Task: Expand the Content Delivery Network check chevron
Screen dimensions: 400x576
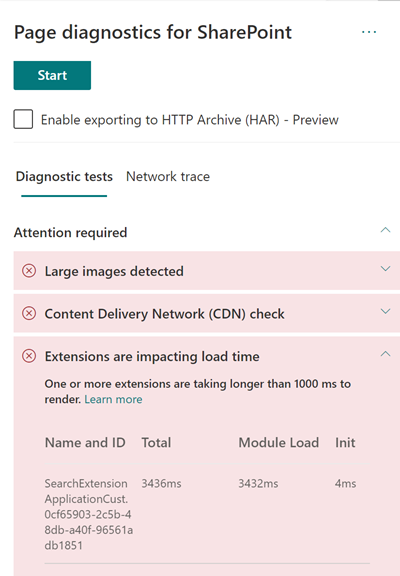Action: click(x=385, y=312)
